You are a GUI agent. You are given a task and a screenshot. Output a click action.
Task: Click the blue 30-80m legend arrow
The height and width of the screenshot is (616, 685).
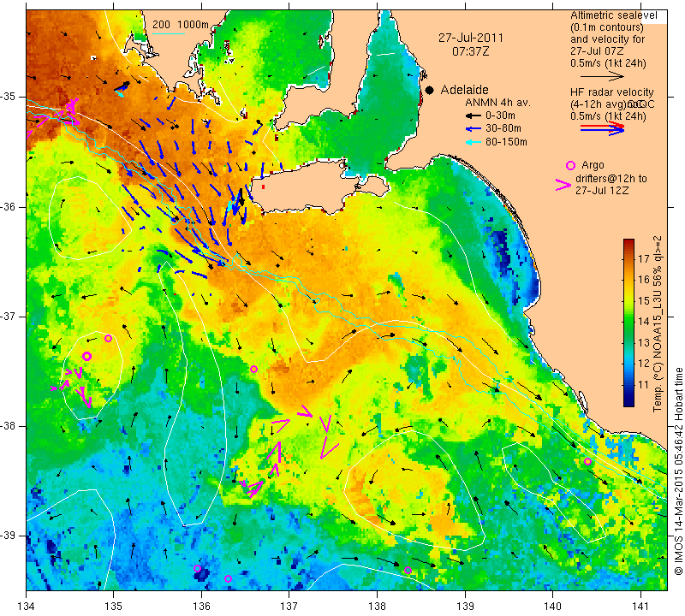473,129
